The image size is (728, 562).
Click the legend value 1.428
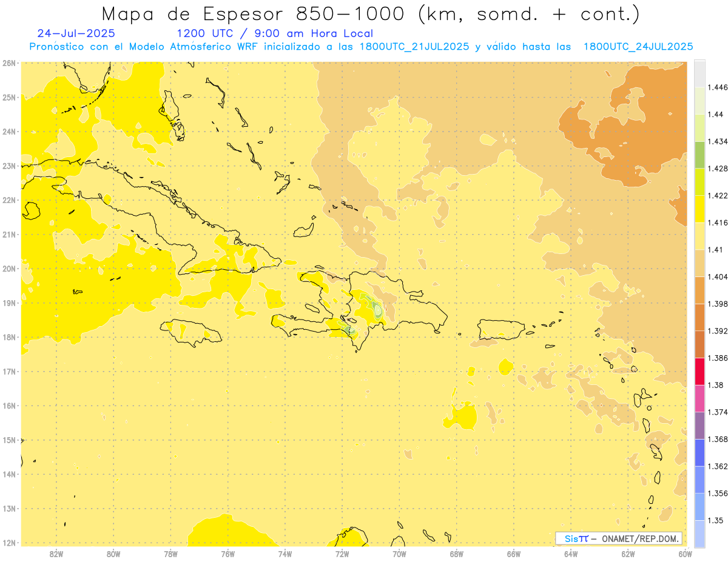[717, 169]
